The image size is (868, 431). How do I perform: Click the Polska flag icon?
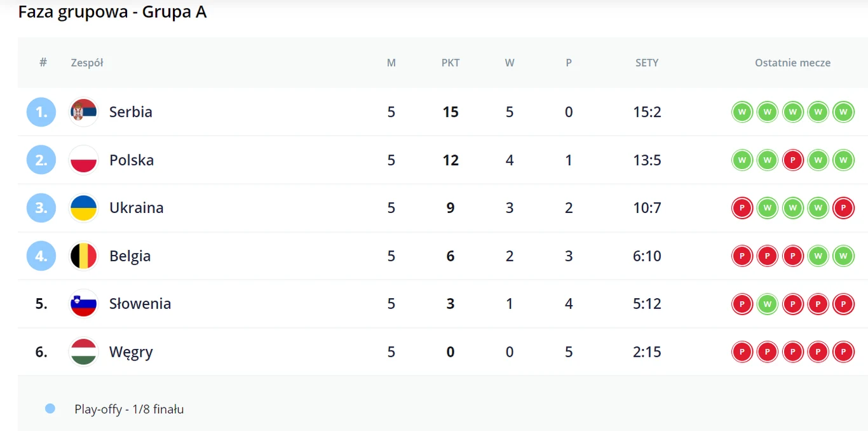(83, 160)
